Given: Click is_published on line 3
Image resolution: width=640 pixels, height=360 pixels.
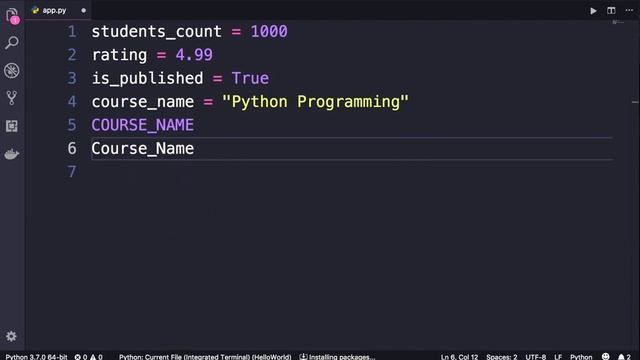Looking at the screenshot, I should click(x=147, y=78).
